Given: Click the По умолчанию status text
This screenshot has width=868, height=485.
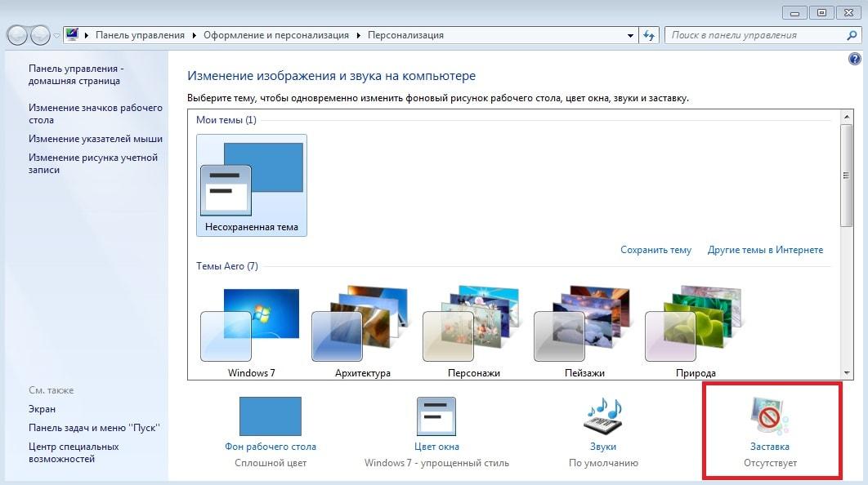Looking at the screenshot, I should 603,463.
